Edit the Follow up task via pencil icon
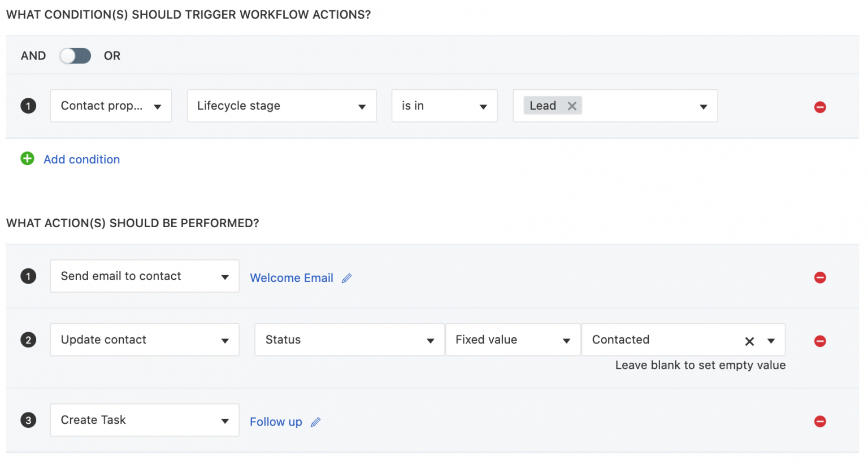868x465 pixels. click(x=315, y=421)
